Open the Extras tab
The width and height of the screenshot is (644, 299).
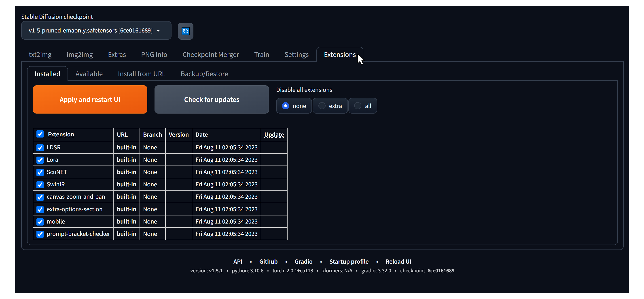point(117,55)
